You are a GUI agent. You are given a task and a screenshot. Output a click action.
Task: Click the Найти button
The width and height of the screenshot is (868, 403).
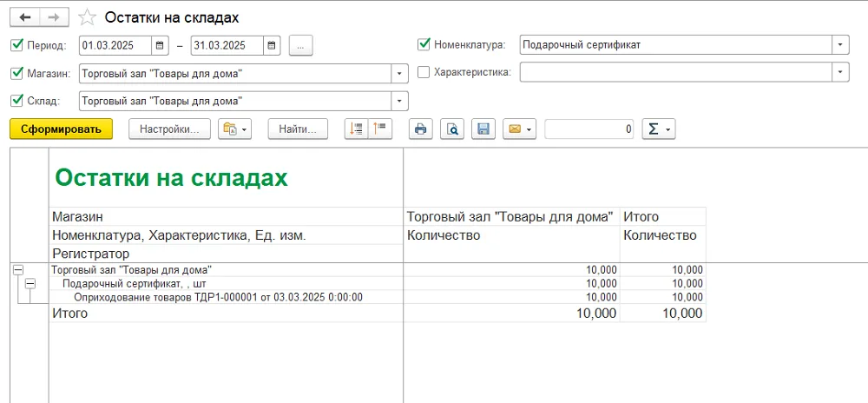pyautogui.click(x=298, y=129)
